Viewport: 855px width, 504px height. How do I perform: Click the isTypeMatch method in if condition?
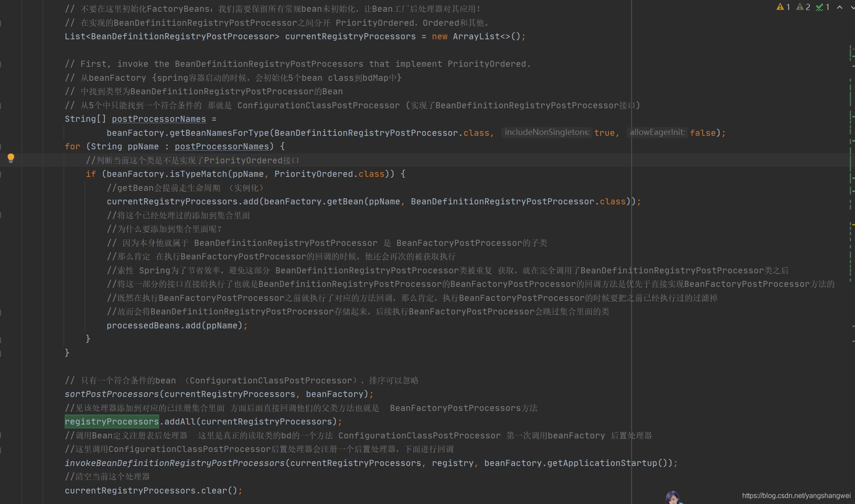tap(198, 174)
